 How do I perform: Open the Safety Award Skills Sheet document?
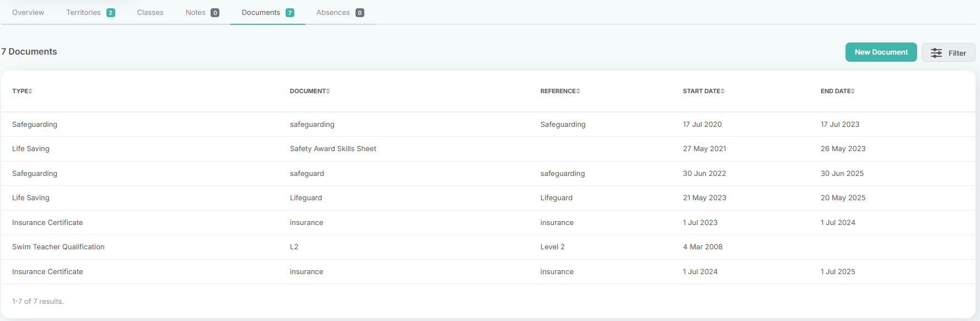coord(333,148)
